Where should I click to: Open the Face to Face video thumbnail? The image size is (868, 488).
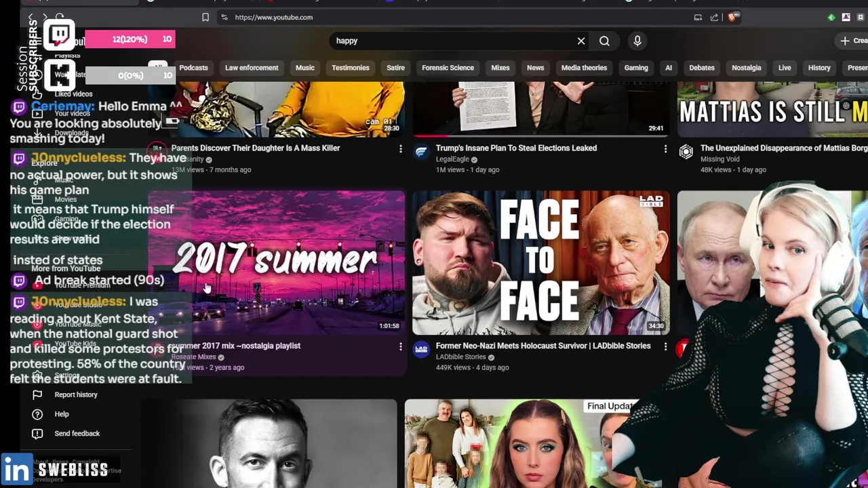coord(540,262)
